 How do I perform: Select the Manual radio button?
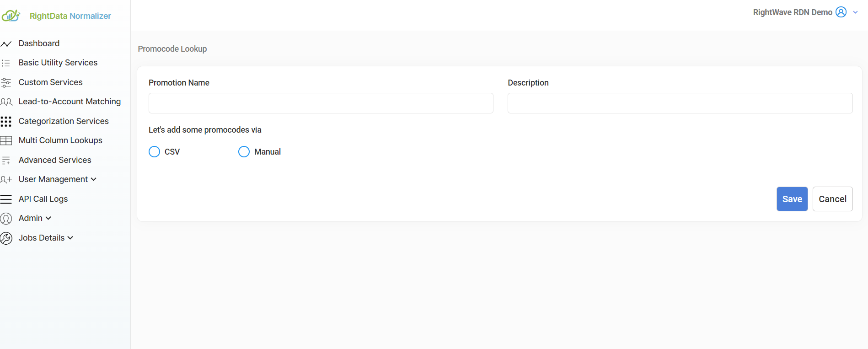click(x=244, y=152)
